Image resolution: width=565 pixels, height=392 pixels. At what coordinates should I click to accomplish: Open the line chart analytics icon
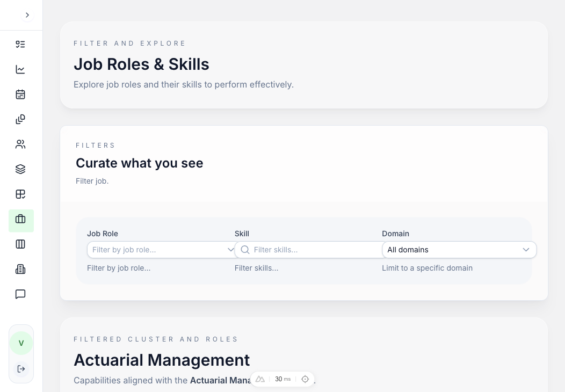pos(20,69)
